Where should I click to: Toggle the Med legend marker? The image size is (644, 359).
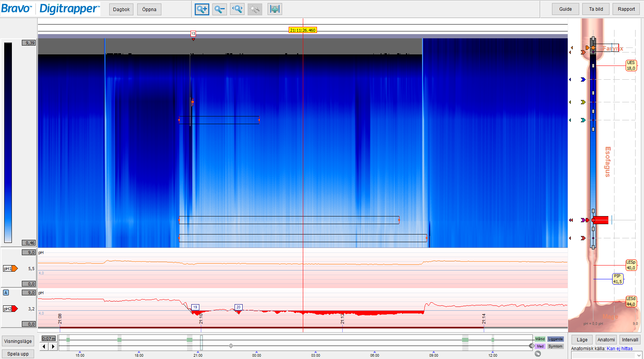(540, 346)
